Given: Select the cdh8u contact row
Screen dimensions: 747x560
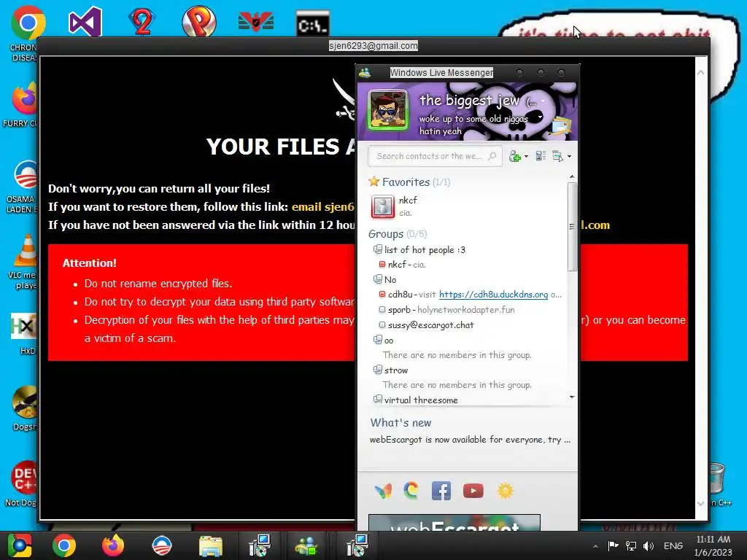Looking at the screenshot, I should pyautogui.click(x=471, y=295).
